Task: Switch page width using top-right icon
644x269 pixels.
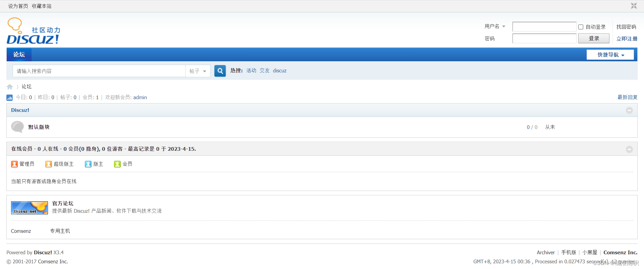Action: coord(634,6)
